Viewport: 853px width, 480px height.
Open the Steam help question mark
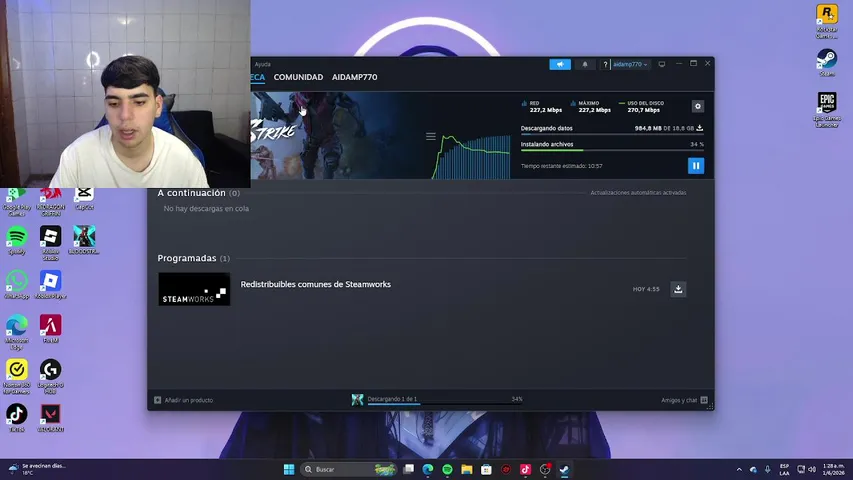pos(605,64)
